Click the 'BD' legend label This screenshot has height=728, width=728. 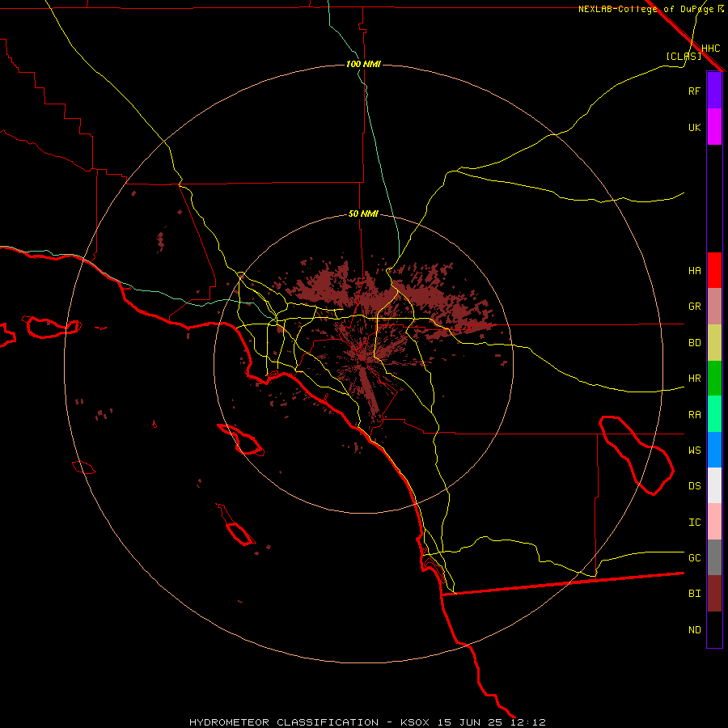coord(694,343)
